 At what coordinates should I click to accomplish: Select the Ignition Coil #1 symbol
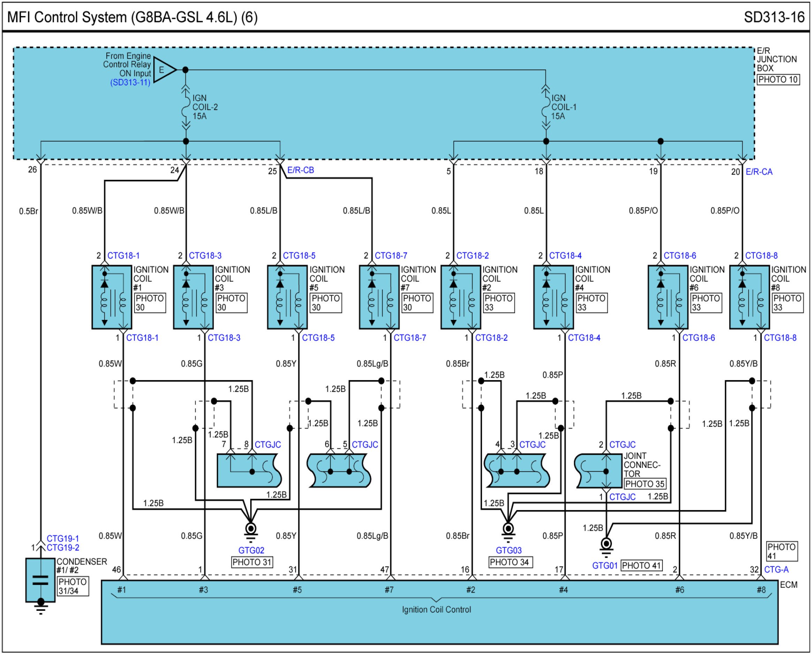point(112,297)
